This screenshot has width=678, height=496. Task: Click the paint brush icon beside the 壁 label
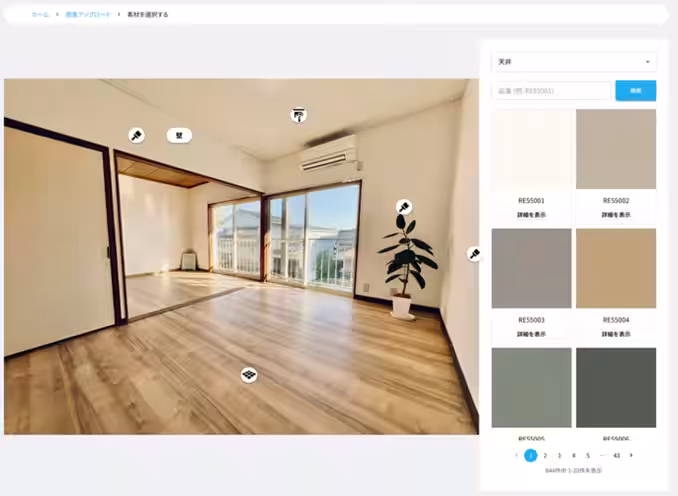coord(136,135)
